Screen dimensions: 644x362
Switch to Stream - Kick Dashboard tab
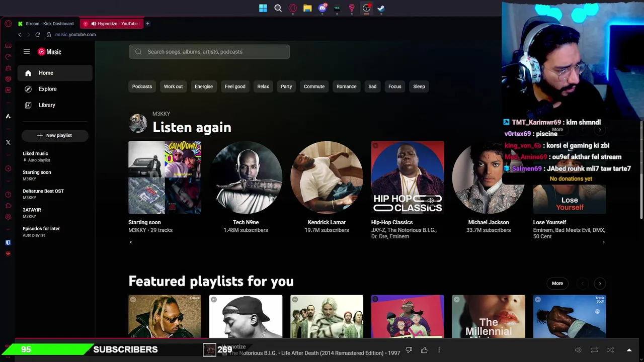46,24
